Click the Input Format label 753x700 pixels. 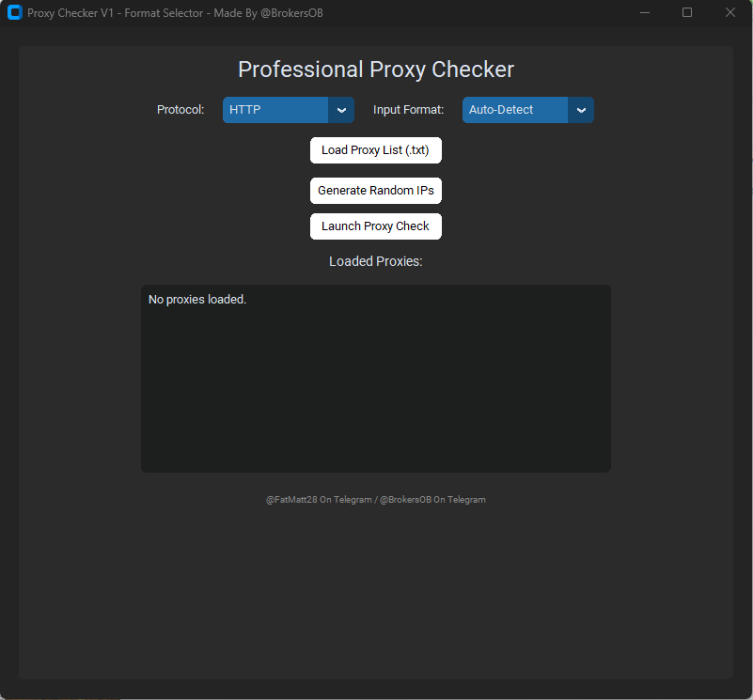pyautogui.click(x=408, y=110)
